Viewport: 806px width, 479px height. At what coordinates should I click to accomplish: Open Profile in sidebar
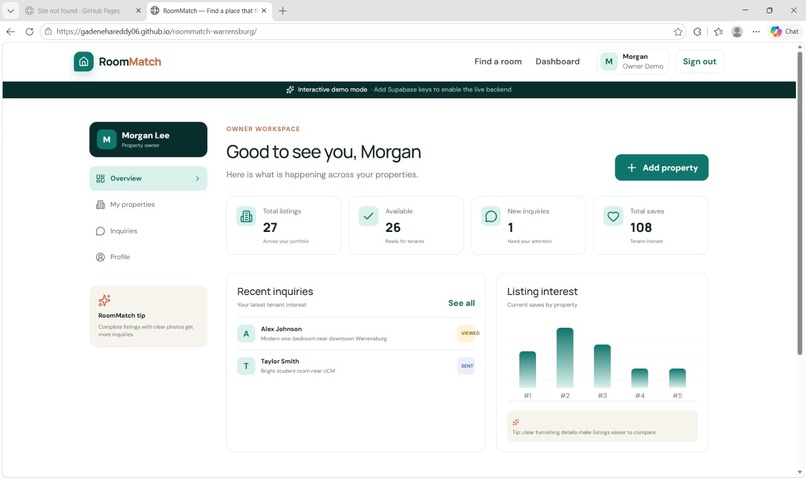148,257
